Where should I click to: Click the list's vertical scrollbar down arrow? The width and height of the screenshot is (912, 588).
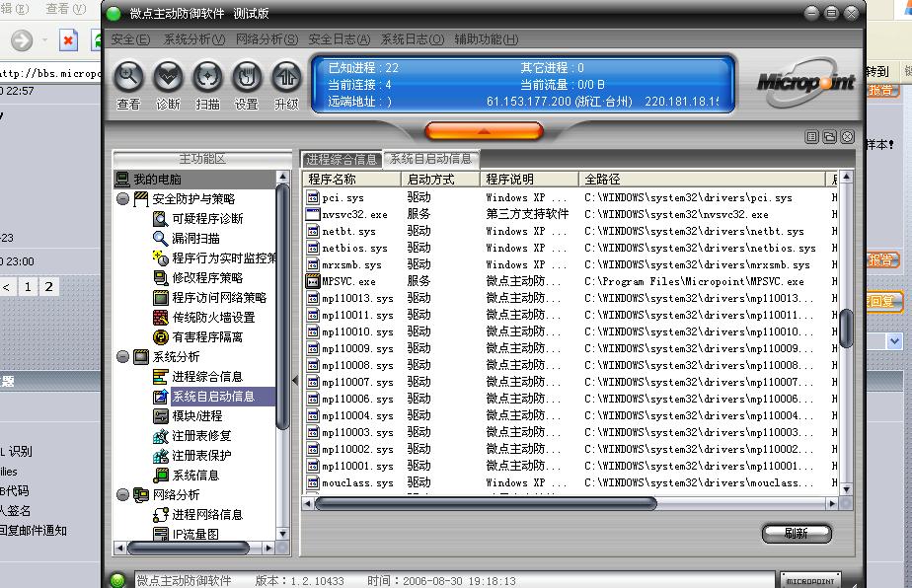click(847, 489)
